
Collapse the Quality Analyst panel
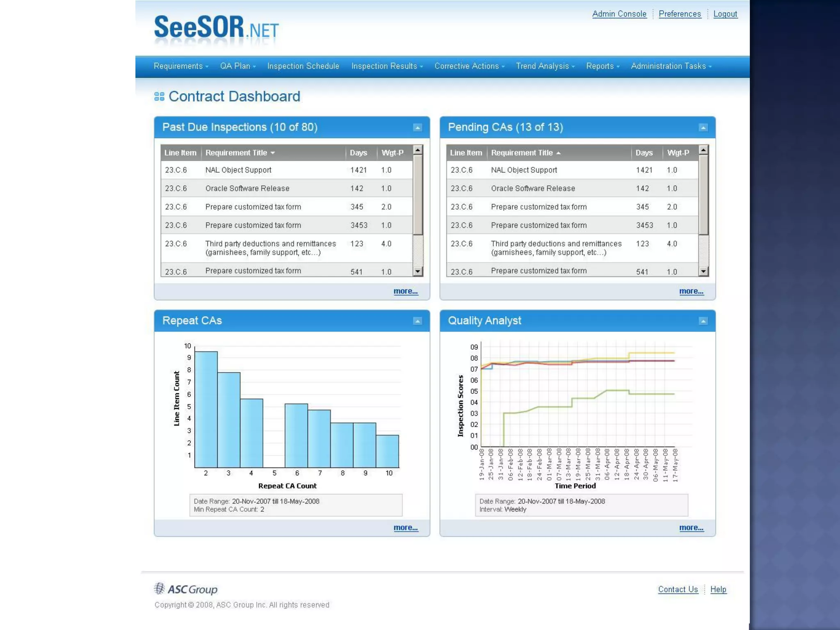(x=703, y=321)
